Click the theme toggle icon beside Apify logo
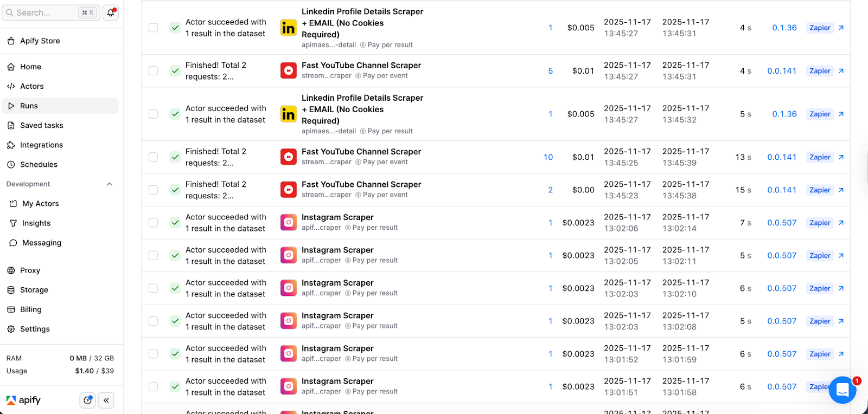This screenshot has height=414, width=868. coord(87,400)
